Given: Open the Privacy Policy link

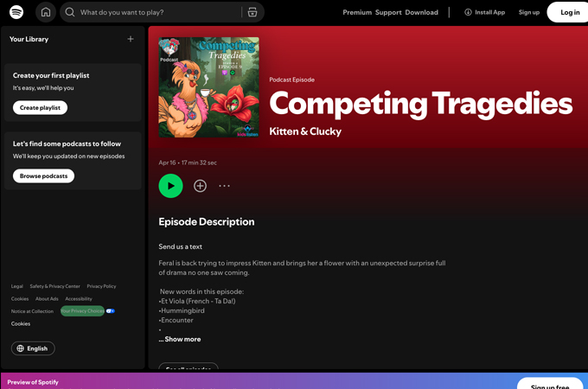Looking at the screenshot, I should point(101,286).
